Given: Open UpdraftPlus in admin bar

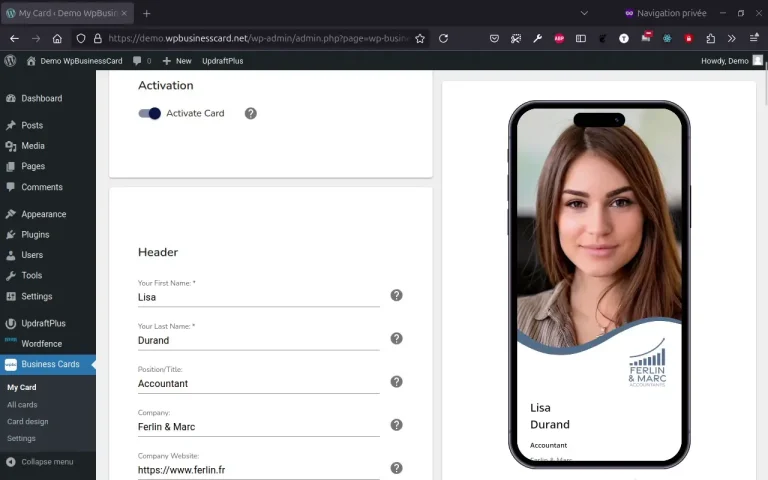Looking at the screenshot, I should [x=223, y=61].
